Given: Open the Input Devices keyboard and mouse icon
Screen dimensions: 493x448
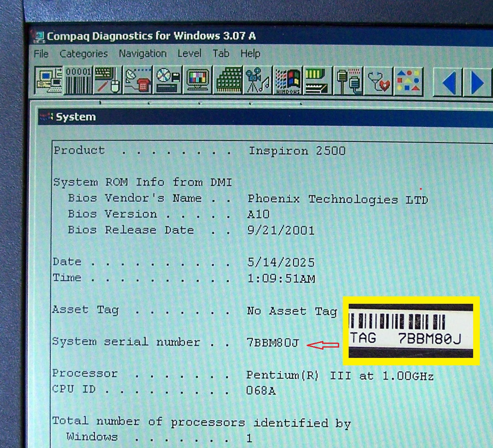Looking at the screenshot, I should tap(108, 81).
